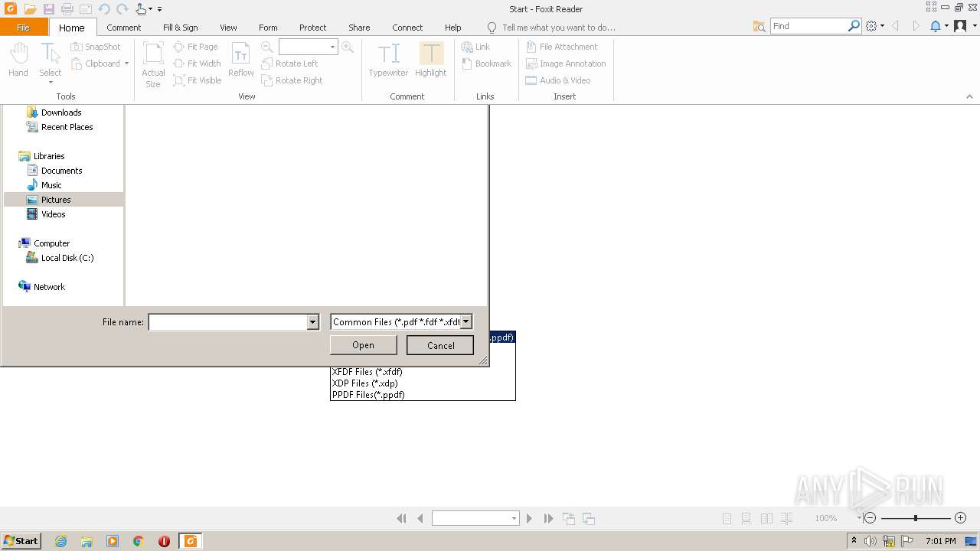980x551 pixels.
Task: Click the zoom slider handle in status bar
Action: pos(915,518)
